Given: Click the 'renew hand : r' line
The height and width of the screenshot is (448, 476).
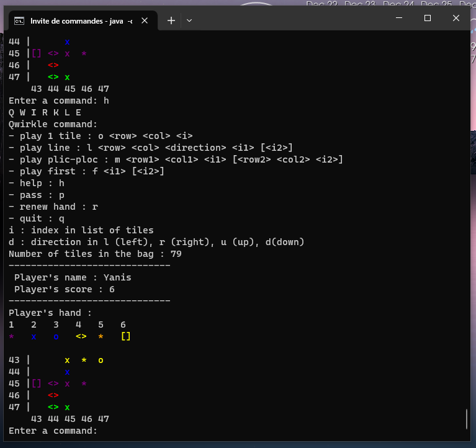Looking at the screenshot, I should [53, 207].
